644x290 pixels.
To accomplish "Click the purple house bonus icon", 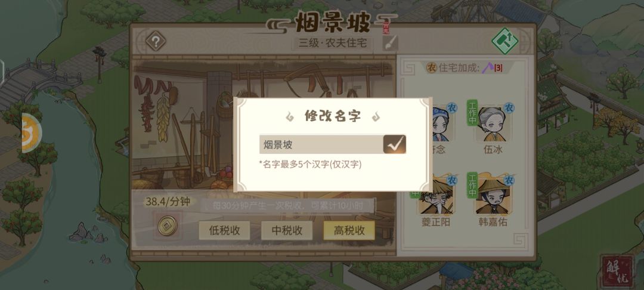I will point(488,67).
